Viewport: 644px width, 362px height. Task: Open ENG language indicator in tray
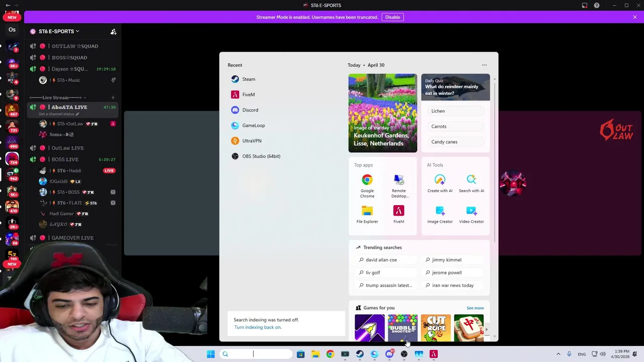click(x=582, y=354)
